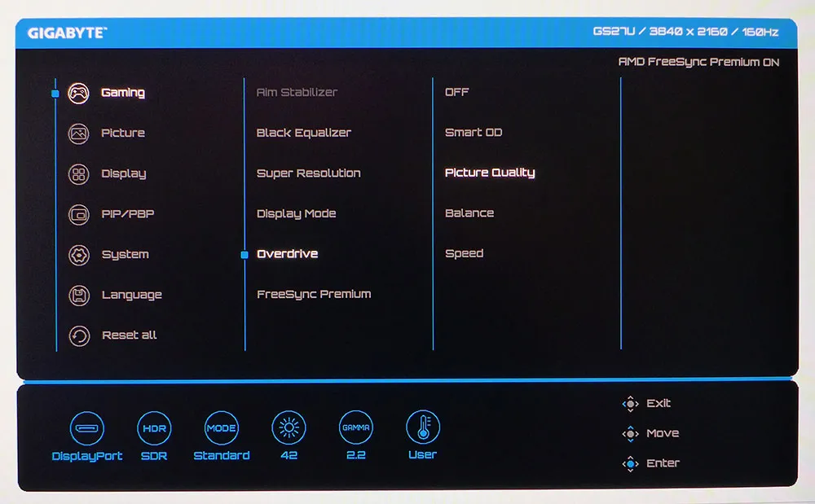The image size is (815, 504).
Task: Click the Exit hint label
Action: coord(659,403)
